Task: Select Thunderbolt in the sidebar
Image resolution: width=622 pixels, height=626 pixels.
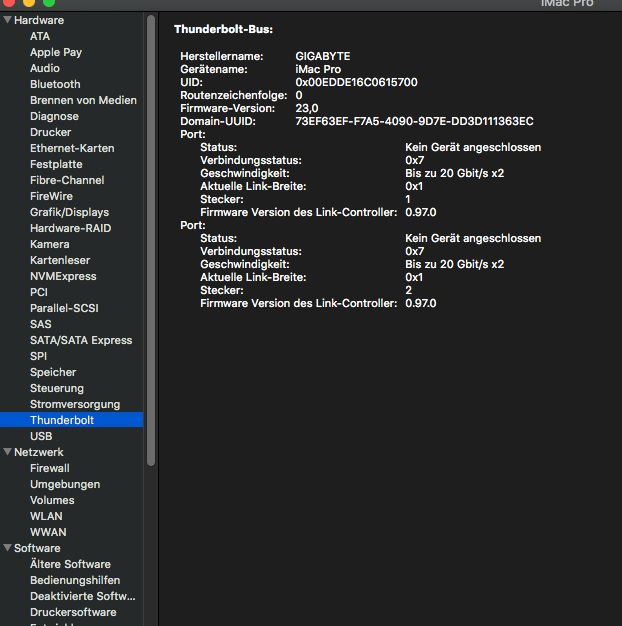Action: tap(62, 420)
